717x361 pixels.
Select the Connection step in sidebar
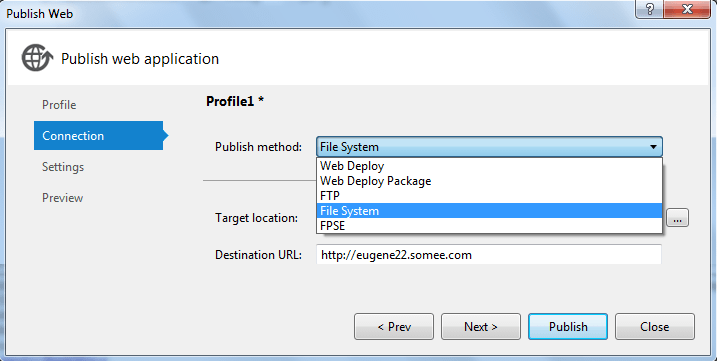pyautogui.click(x=98, y=135)
